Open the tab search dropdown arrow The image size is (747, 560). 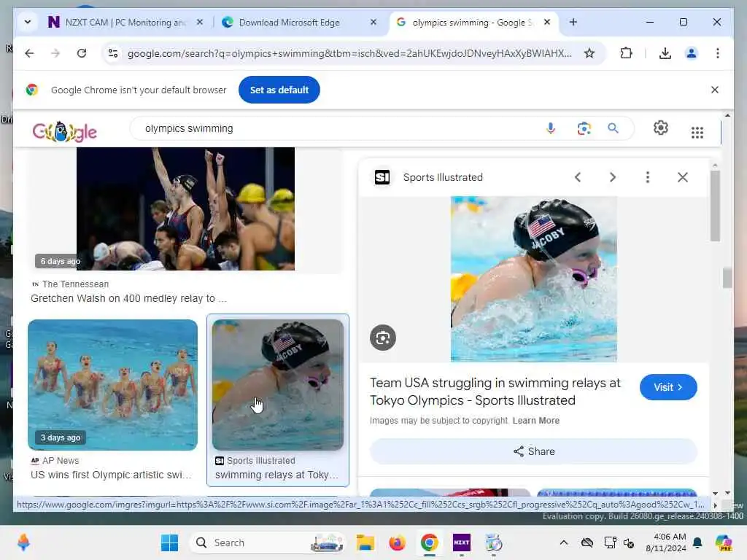click(x=28, y=22)
